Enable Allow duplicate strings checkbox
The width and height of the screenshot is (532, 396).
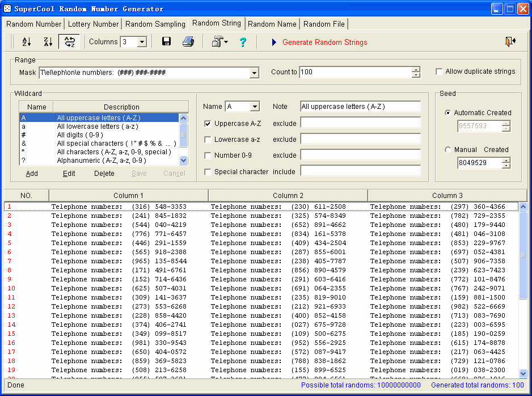coord(440,71)
